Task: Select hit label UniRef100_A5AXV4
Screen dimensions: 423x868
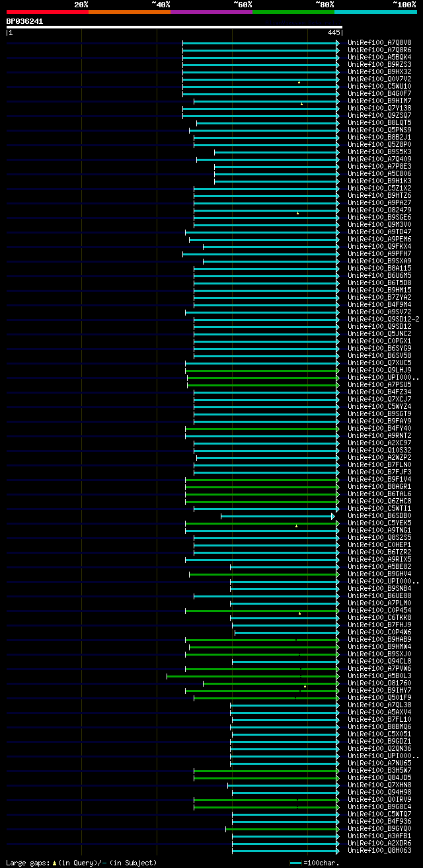Action: [x=379, y=713]
